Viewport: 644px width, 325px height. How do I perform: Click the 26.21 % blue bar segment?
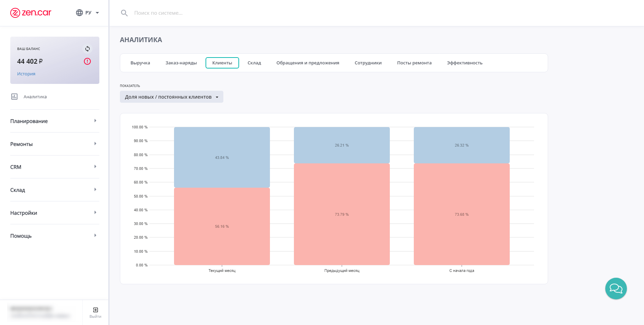(342, 145)
